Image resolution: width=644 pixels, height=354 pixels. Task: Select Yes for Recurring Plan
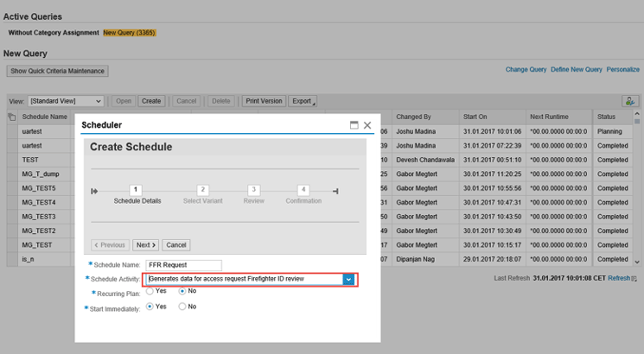pos(150,292)
